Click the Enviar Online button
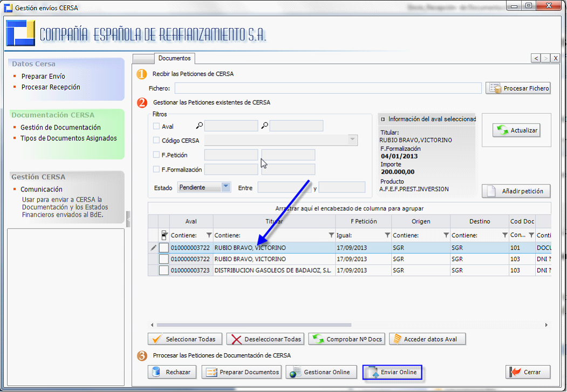Image resolution: width=567 pixels, height=392 pixels. click(392, 372)
